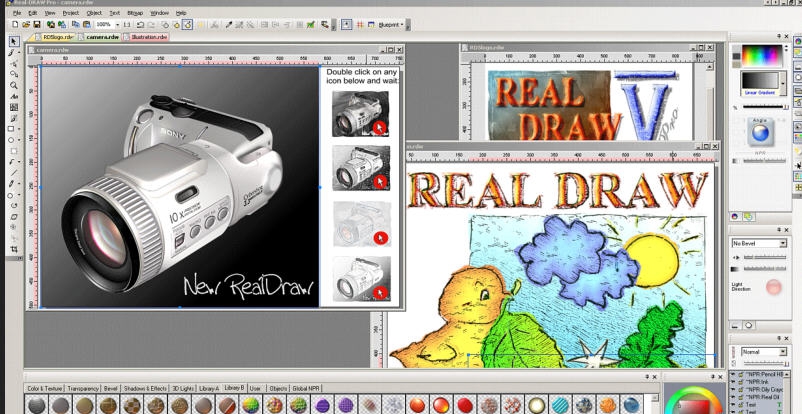Open the Object menu
This screenshot has width=802, height=414.
click(94, 12)
